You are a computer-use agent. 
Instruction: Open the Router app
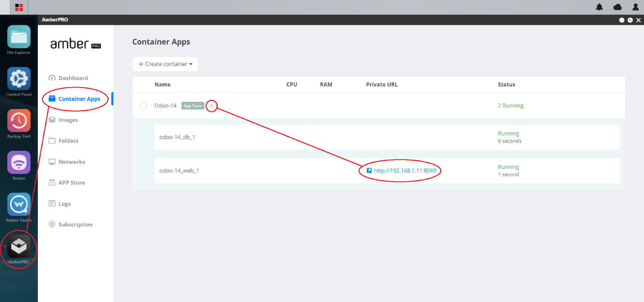click(19, 162)
